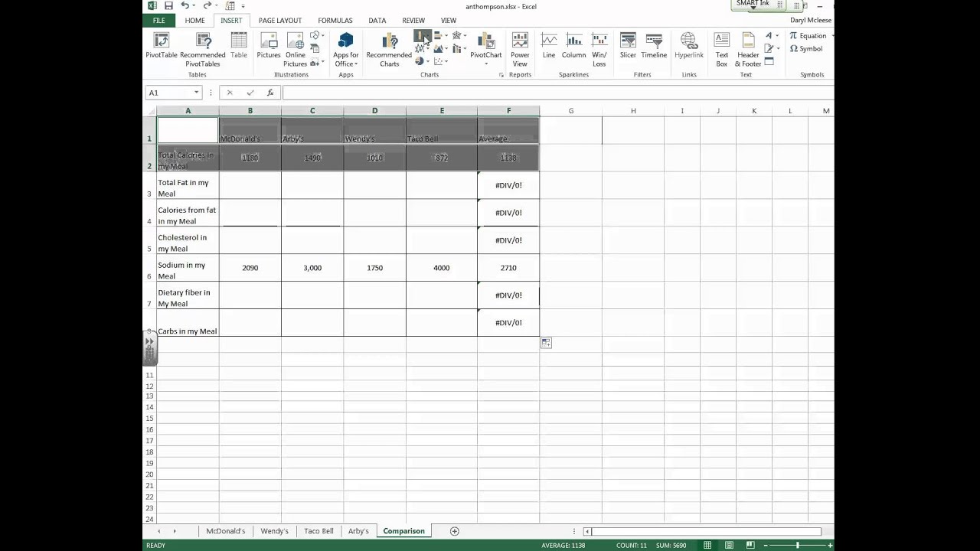Expand the Name Box dropdown
980x551 pixels.
pyautogui.click(x=197, y=93)
